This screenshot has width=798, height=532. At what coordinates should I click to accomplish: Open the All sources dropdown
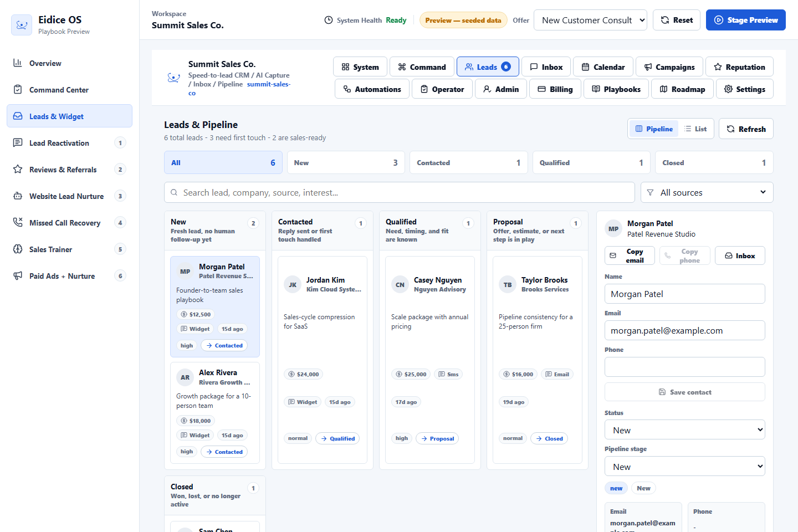pos(707,192)
